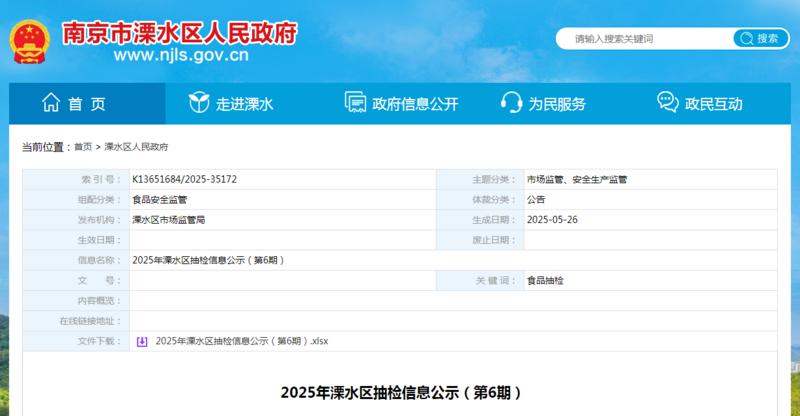The image size is (800, 416).
Task: Click the magnifier icon in search button
Action: pyautogui.click(x=746, y=38)
